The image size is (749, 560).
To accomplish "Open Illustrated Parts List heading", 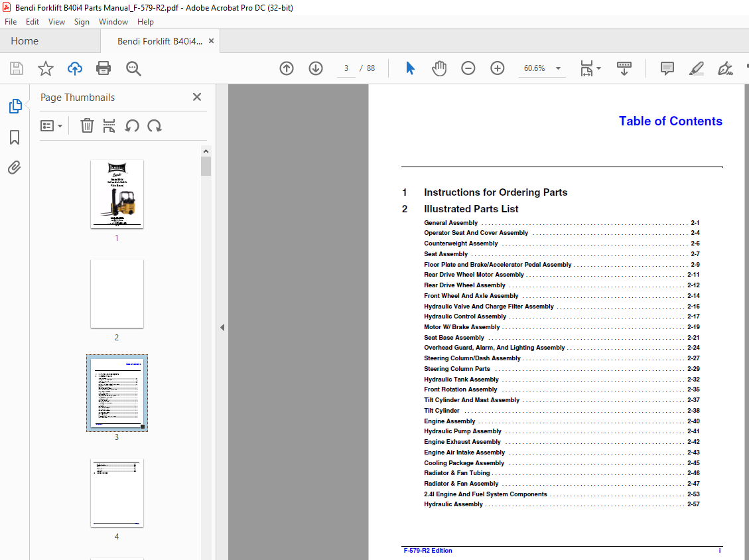I will point(471,209).
